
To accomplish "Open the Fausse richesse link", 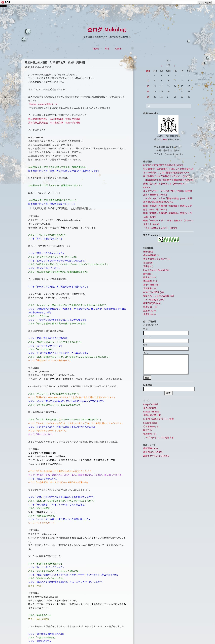I will click(x=151, y=412).
